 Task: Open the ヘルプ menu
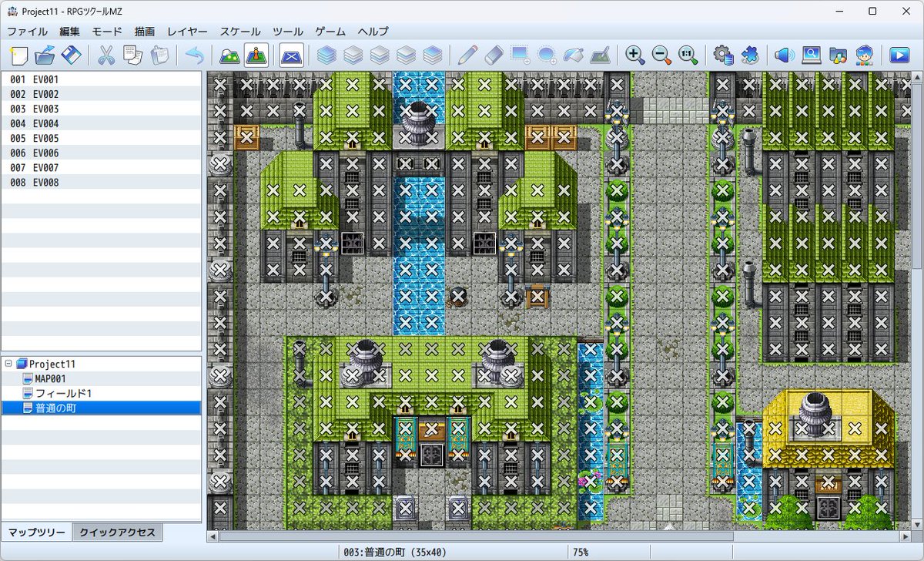click(x=373, y=32)
